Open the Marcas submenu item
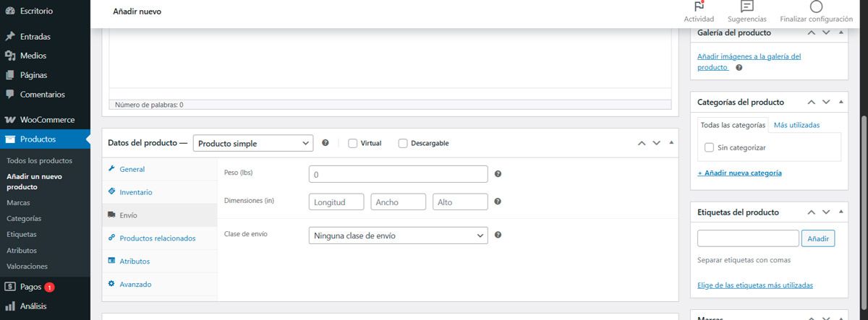This screenshot has height=320, width=868. [x=18, y=203]
